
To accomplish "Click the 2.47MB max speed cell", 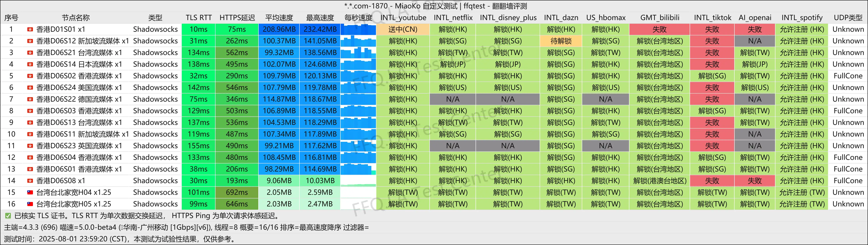I will tap(320, 204).
